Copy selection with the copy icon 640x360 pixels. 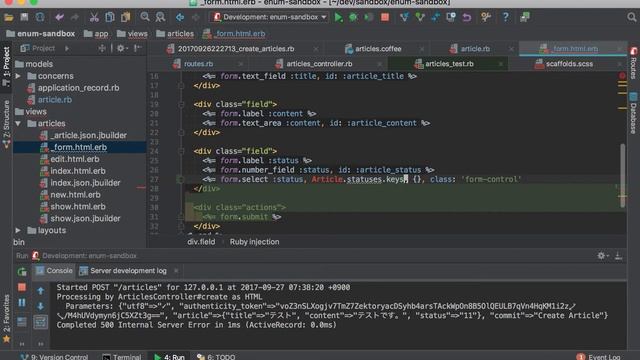110,17
